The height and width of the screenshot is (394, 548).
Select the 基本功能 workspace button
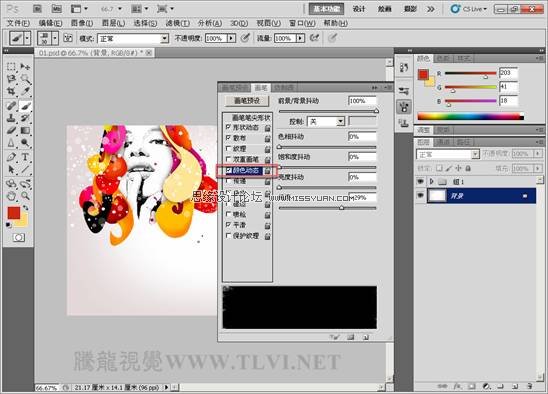(x=327, y=9)
